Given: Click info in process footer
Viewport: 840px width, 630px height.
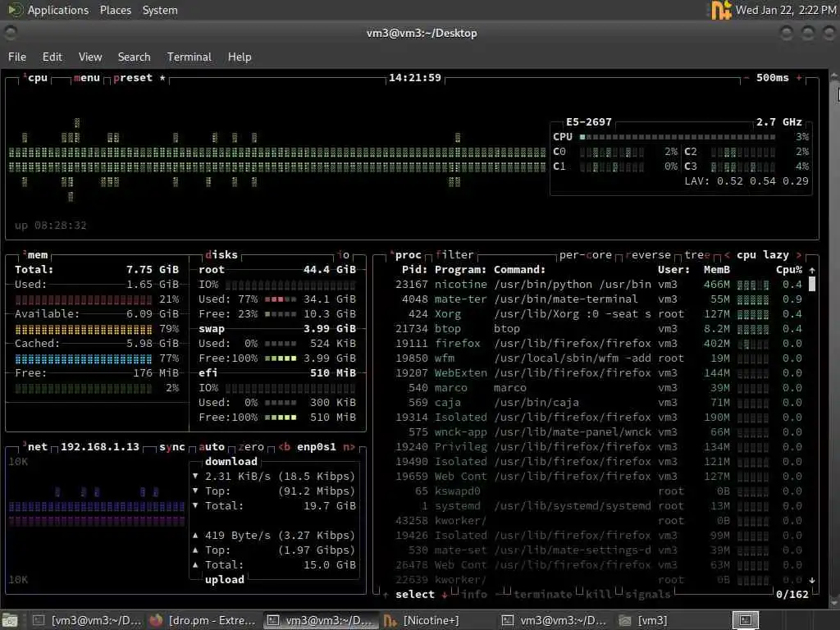Looking at the screenshot, I should tap(474, 595).
